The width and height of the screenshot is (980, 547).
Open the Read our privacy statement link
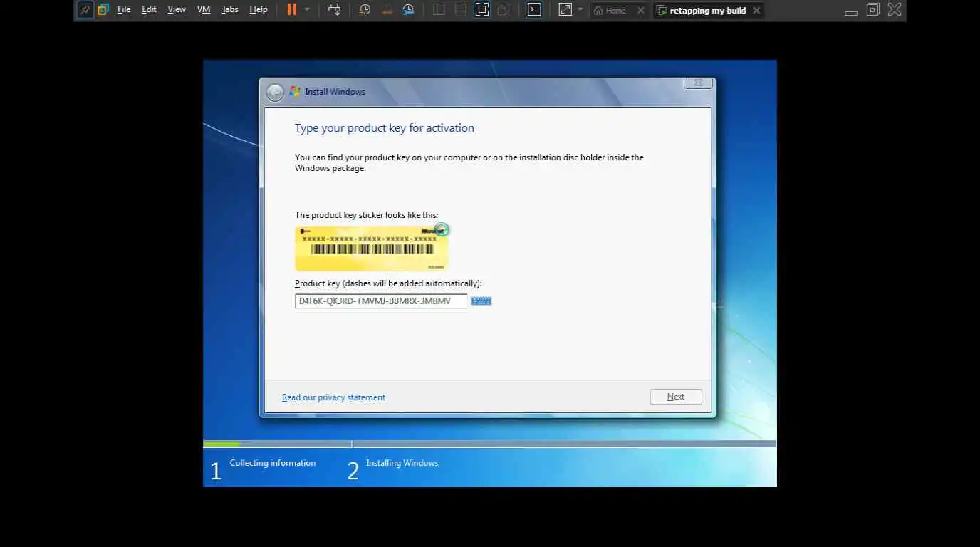(x=333, y=397)
